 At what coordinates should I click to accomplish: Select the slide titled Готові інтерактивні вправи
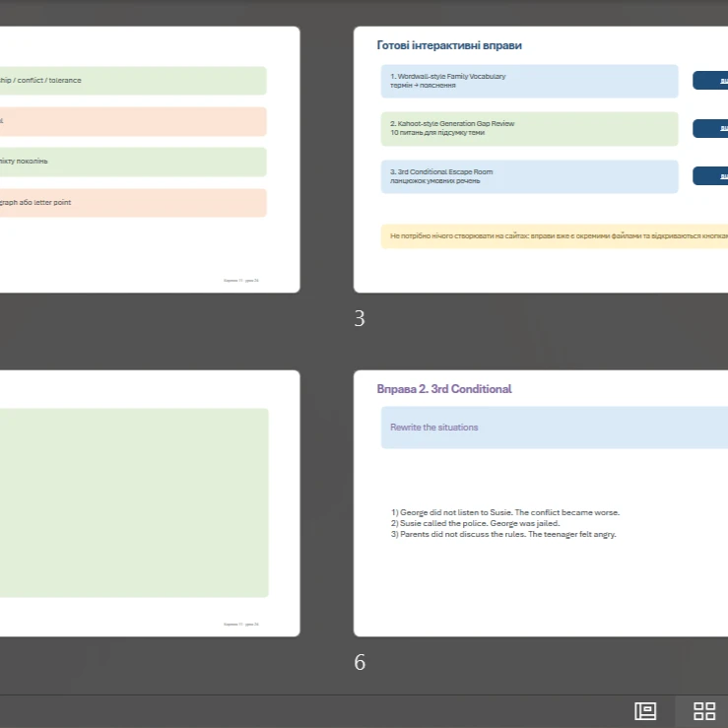541,160
